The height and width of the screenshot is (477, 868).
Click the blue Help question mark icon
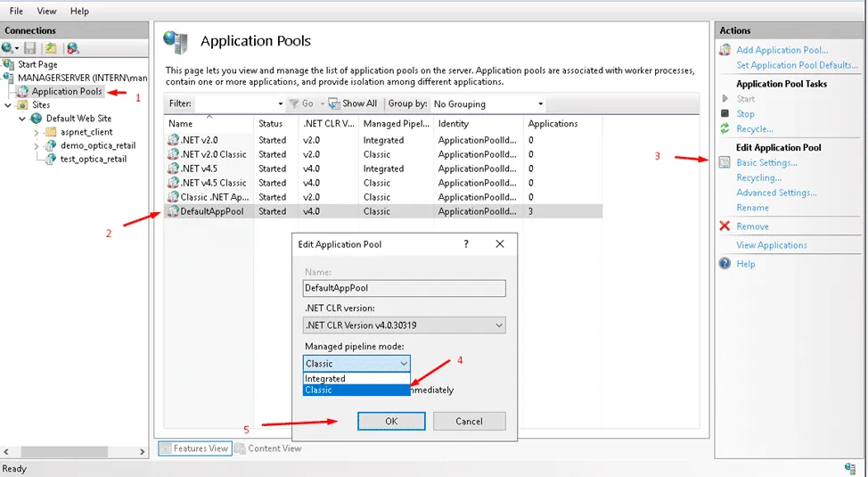click(725, 264)
